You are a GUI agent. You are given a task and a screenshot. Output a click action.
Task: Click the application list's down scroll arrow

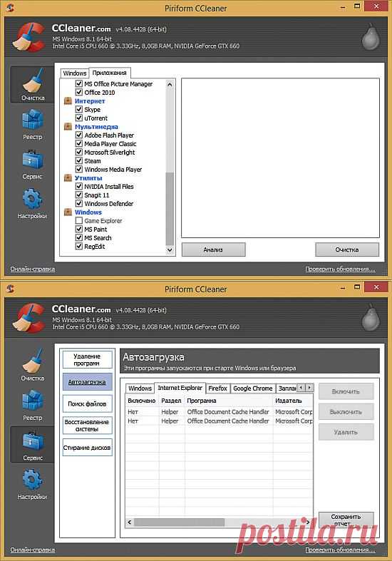[x=170, y=250]
